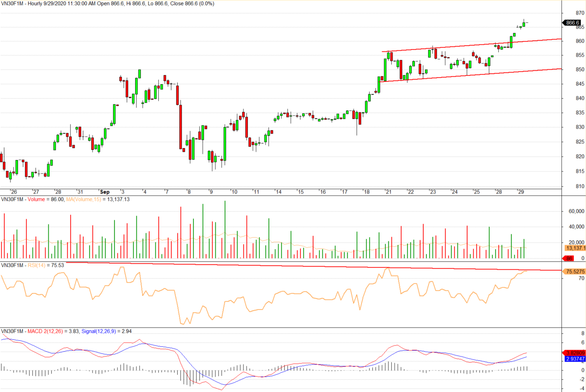Click the 810 price axis label
This screenshot has height=392, width=586.
point(579,186)
